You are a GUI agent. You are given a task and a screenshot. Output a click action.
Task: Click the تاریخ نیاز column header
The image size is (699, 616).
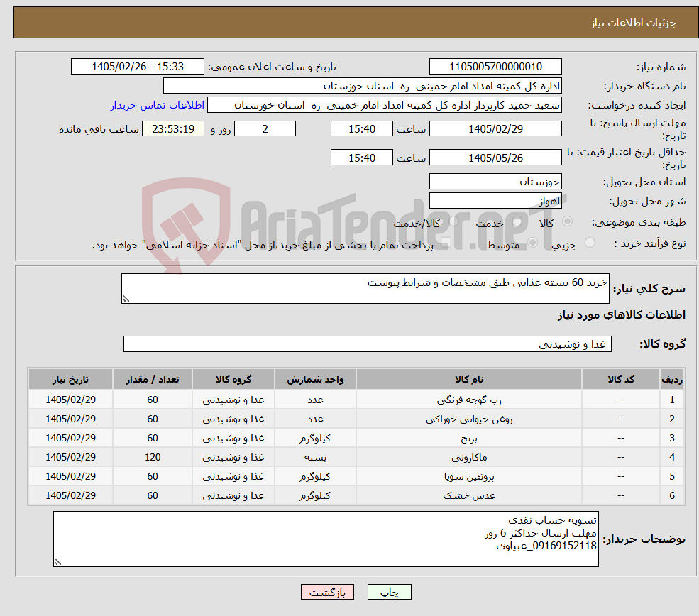70,379
